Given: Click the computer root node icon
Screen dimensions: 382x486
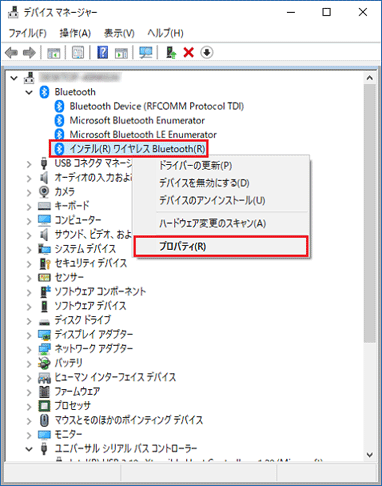Looking at the screenshot, I should [x=29, y=78].
